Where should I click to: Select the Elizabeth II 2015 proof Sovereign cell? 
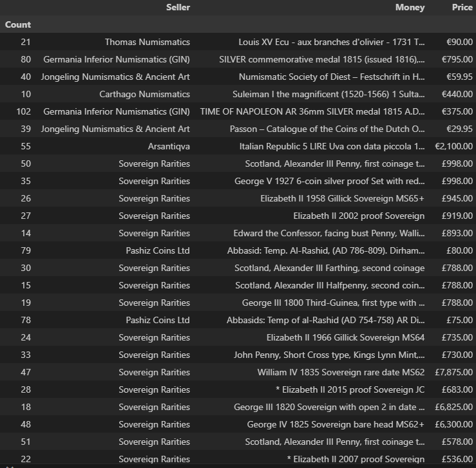[x=350, y=389]
